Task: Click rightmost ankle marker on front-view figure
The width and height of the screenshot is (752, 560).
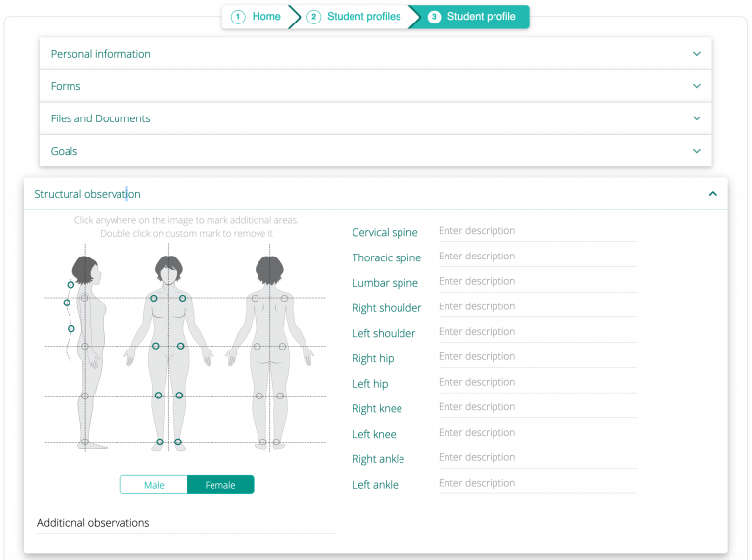Action: pos(178,443)
